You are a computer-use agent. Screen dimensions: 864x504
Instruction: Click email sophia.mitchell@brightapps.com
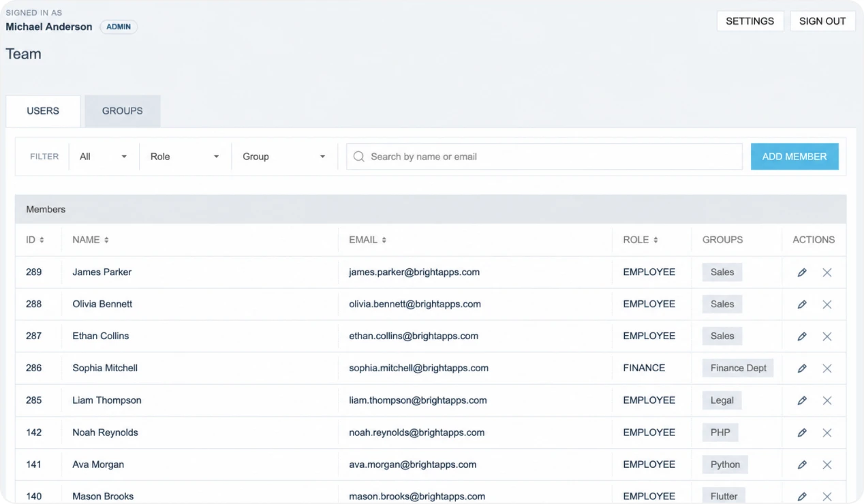click(x=418, y=368)
